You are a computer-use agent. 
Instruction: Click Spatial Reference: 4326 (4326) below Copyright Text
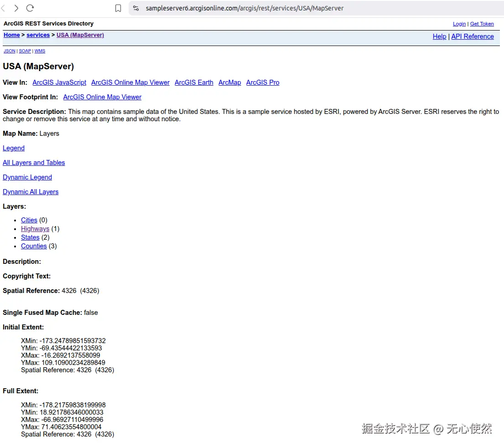51,291
